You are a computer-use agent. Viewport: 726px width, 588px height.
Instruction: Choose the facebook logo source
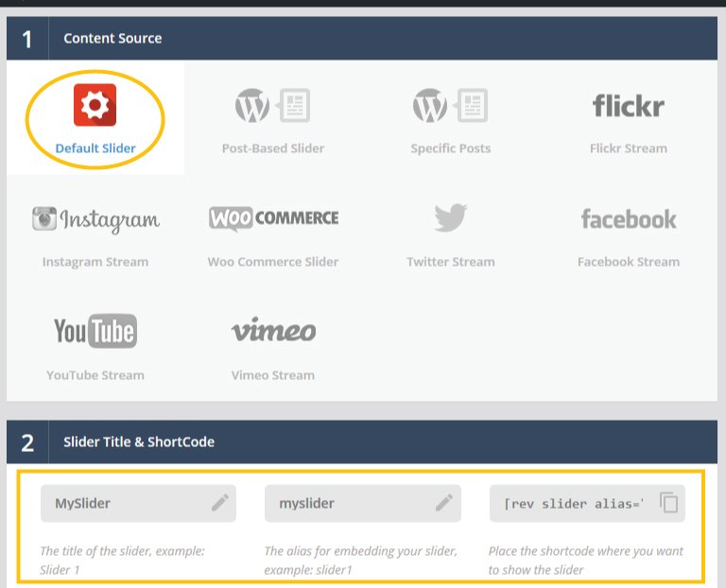click(629, 219)
